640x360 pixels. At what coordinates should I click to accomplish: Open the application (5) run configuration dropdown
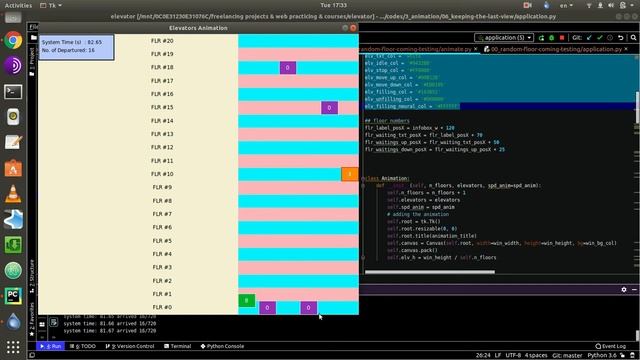pyautogui.click(x=504, y=38)
